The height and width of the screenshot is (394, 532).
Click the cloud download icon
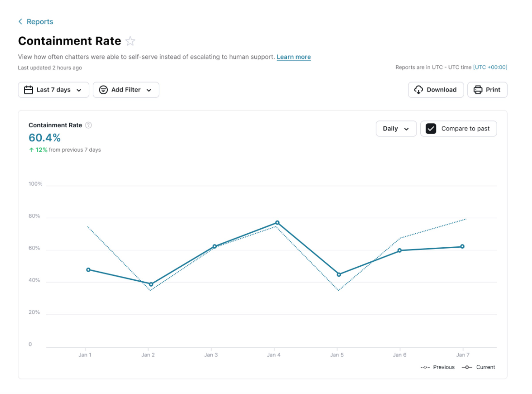click(418, 90)
